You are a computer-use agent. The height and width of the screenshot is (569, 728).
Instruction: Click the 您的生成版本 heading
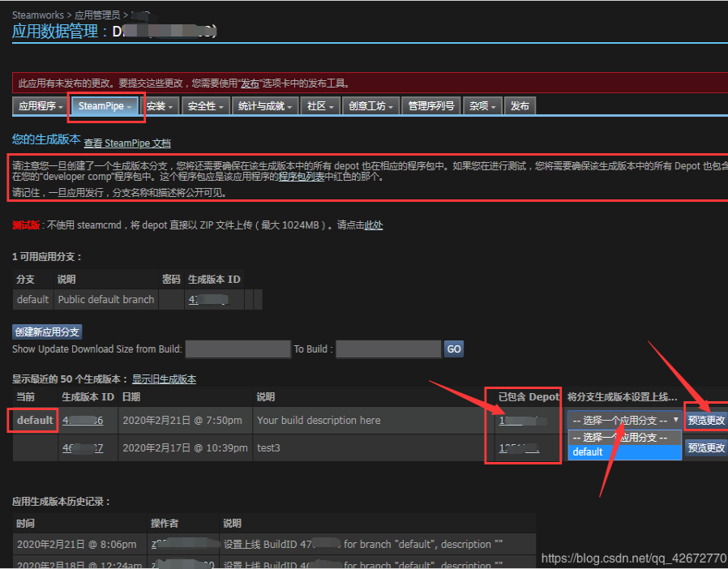(46, 139)
